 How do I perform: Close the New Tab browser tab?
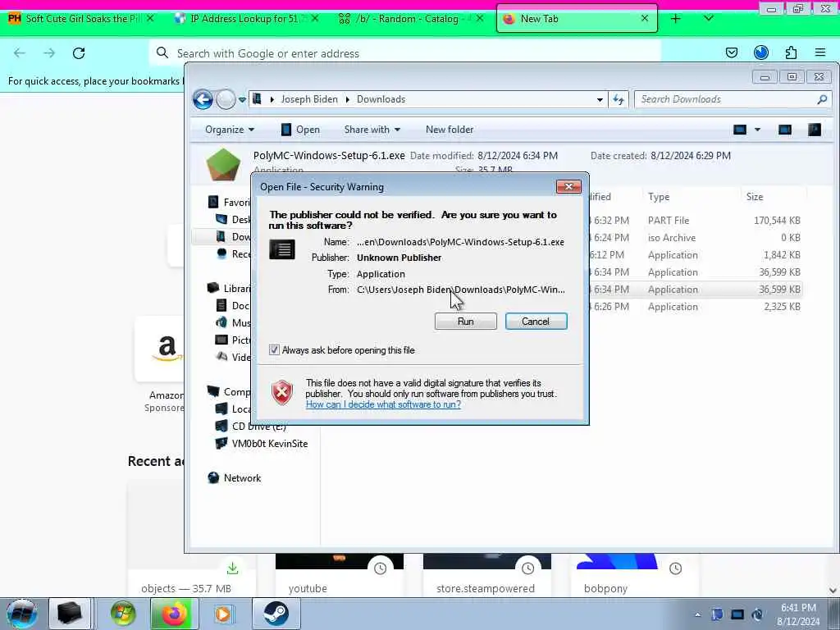point(645,18)
